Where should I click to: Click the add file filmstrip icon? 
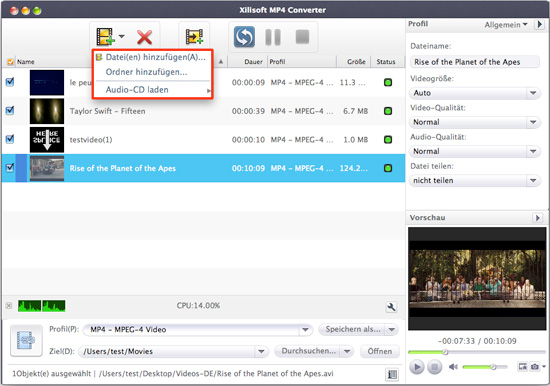coord(105,36)
